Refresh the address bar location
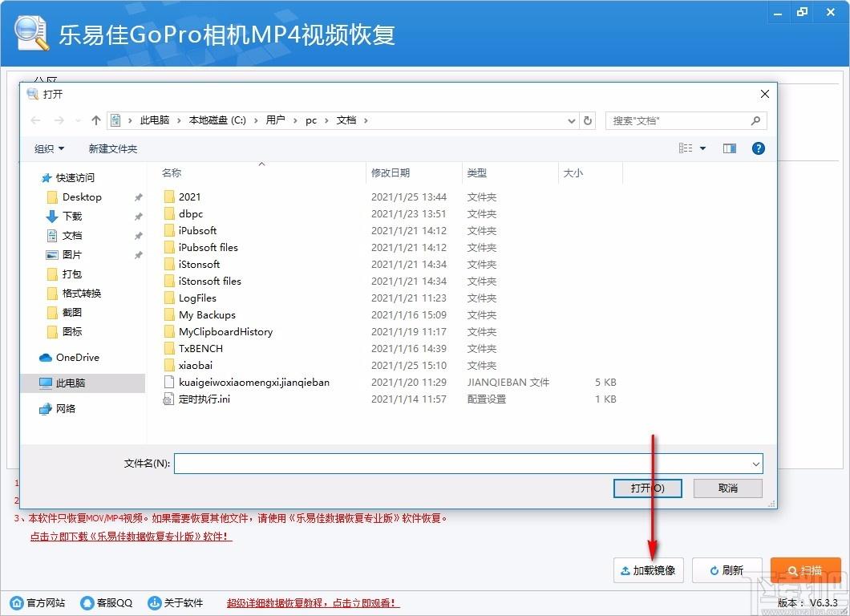The height and width of the screenshot is (616, 850). pos(588,120)
